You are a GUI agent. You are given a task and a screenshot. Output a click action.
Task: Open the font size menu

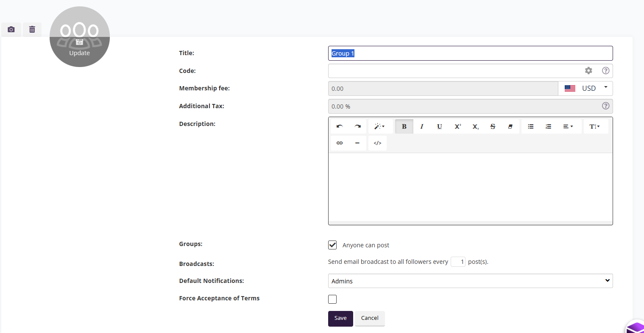click(x=594, y=126)
